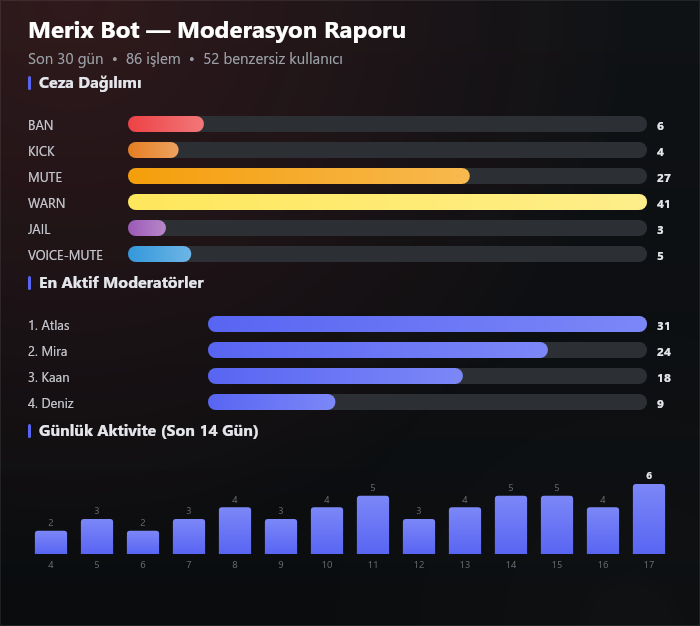This screenshot has height=626, width=700.
Task: Click the JAIL row label
Action: tap(39, 229)
